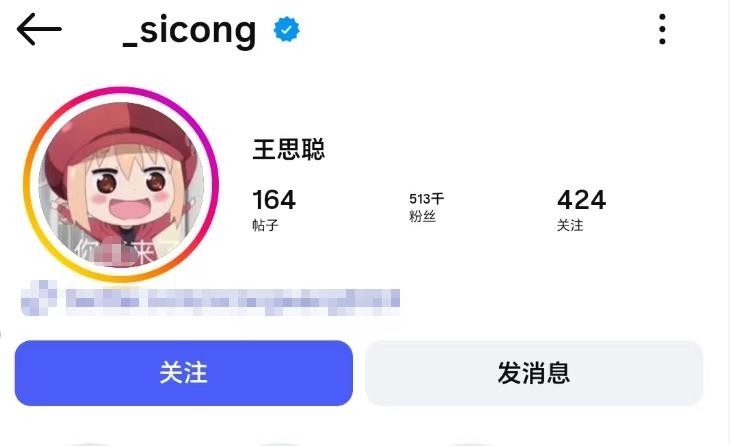Select the display name 王思聪

click(289, 149)
